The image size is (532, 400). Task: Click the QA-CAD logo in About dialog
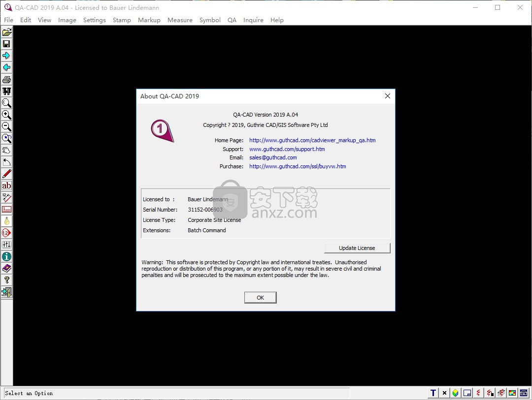pyautogui.click(x=162, y=131)
